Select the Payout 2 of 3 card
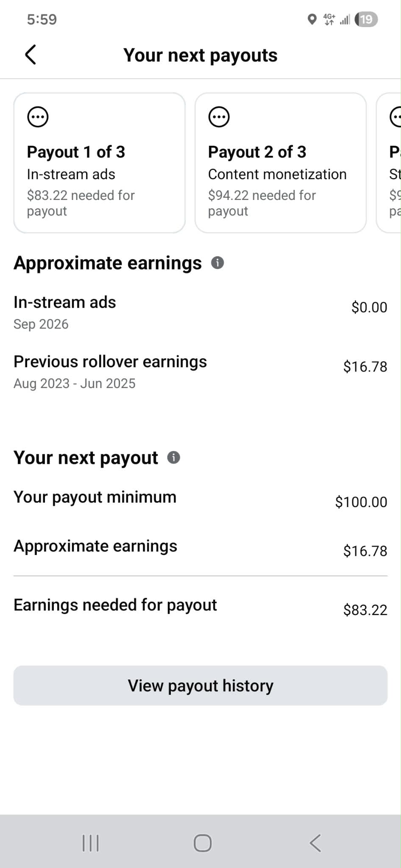 click(281, 163)
